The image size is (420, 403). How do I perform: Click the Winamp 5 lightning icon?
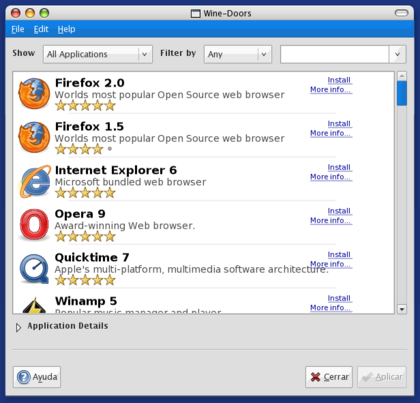(x=34, y=305)
